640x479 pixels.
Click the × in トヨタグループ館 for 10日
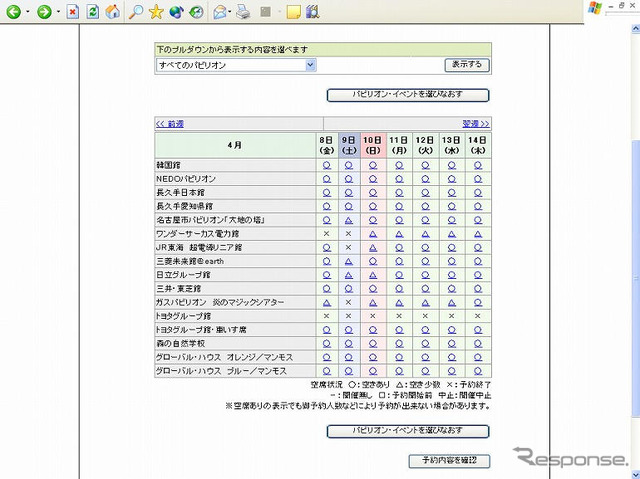(373, 316)
